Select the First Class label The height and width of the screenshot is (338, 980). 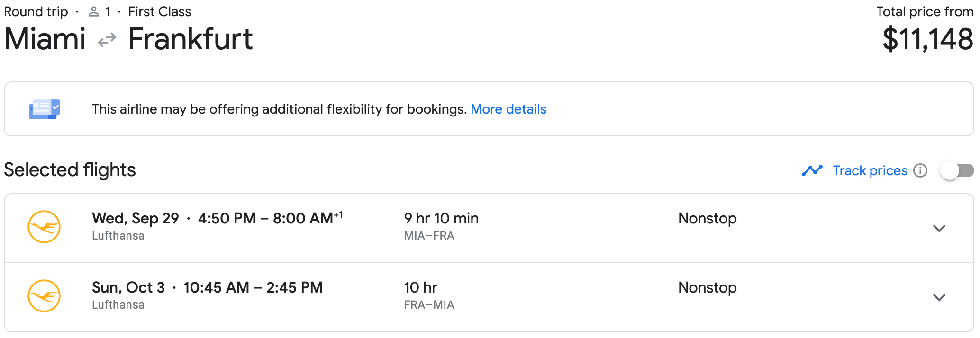click(160, 12)
